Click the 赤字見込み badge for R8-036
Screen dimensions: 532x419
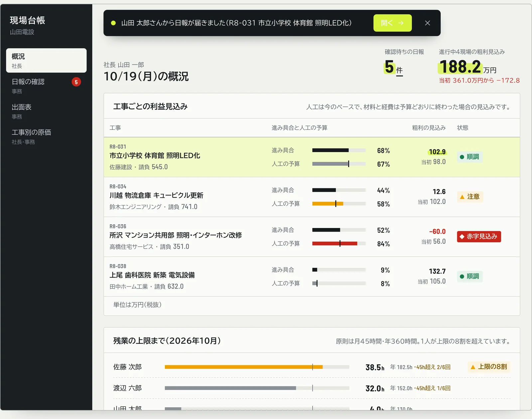pyautogui.click(x=479, y=237)
